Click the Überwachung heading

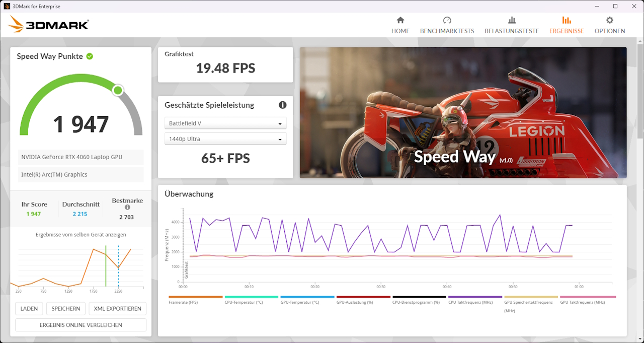[189, 194]
